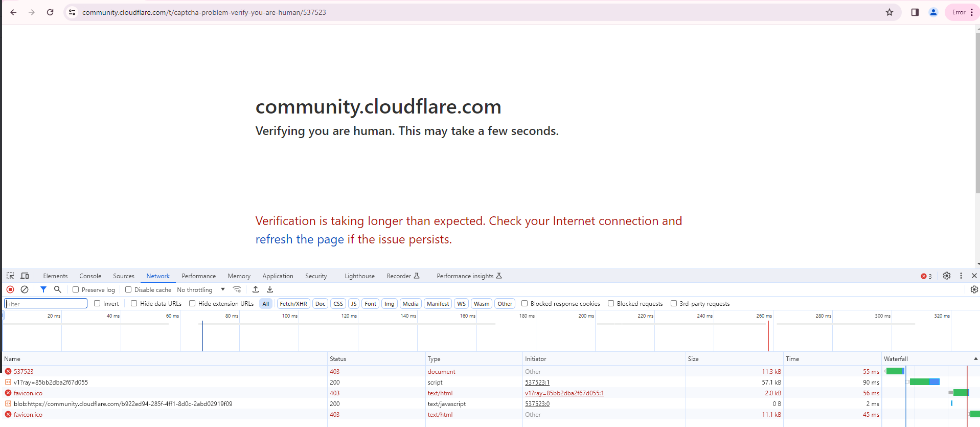Open the Lighthouse tab
The width and height of the screenshot is (980, 427).
[x=359, y=276]
